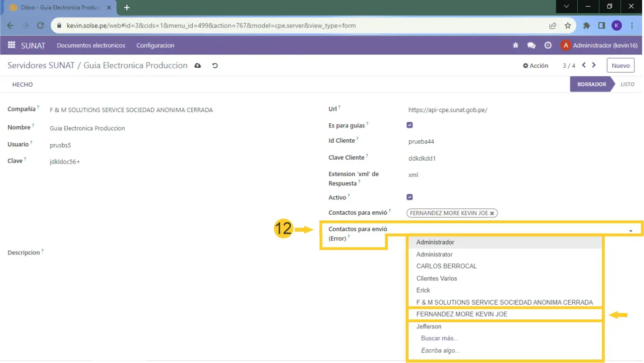The height and width of the screenshot is (363, 644).
Task: Toggle the Es para guias checkbox
Action: click(x=410, y=125)
